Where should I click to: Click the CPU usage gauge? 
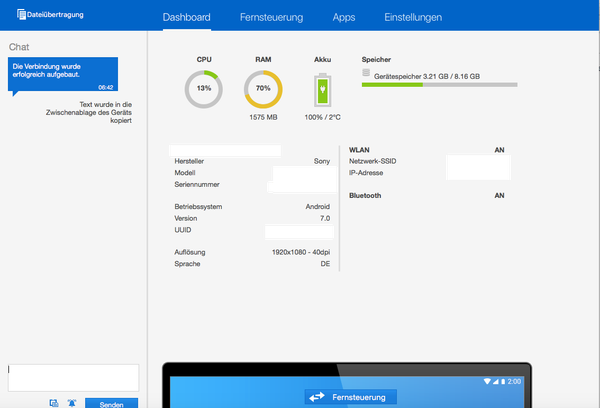coord(204,89)
